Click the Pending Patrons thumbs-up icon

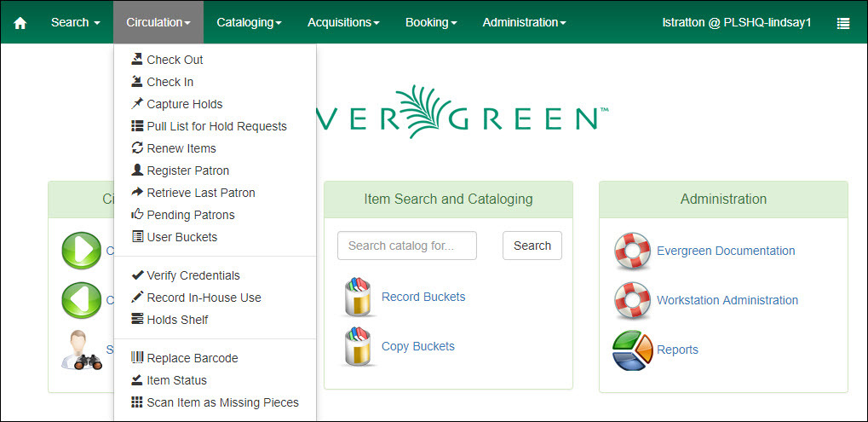pyautogui.click(x=137, y=214)
